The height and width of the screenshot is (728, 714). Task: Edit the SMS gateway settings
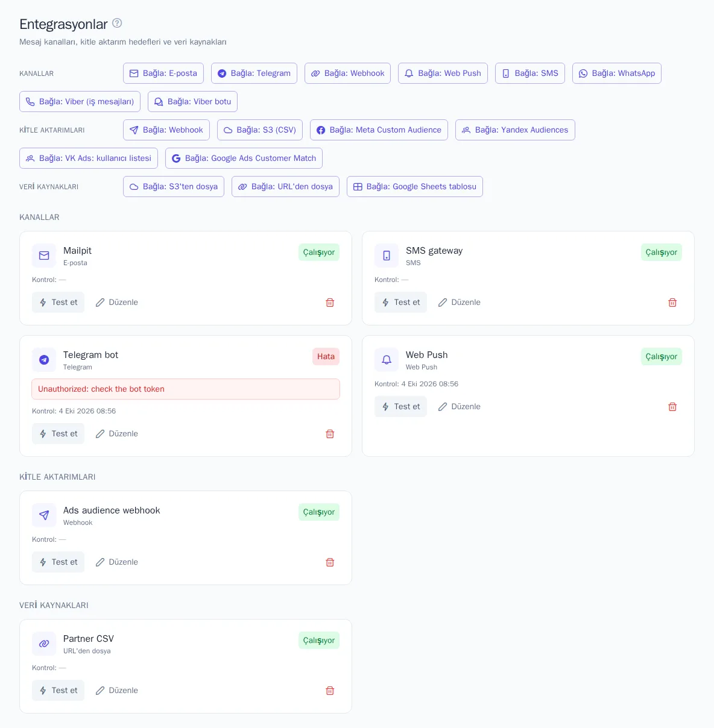click(x=460, y=302)
